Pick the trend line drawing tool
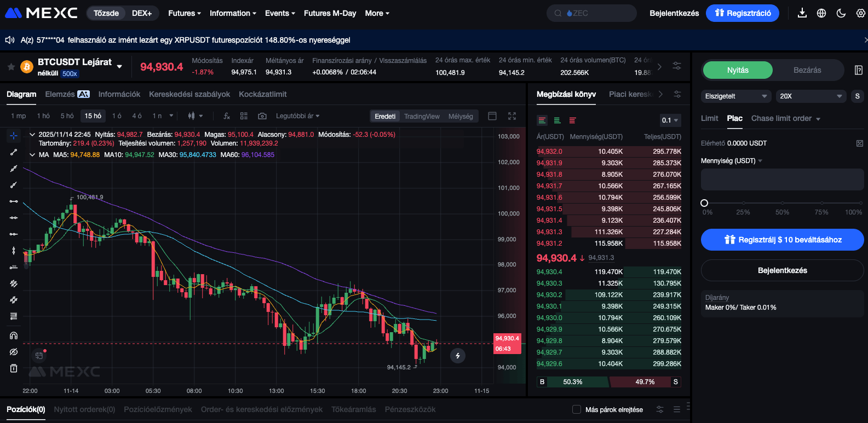This screenshot has width=868, height=423. click(14, 152)
